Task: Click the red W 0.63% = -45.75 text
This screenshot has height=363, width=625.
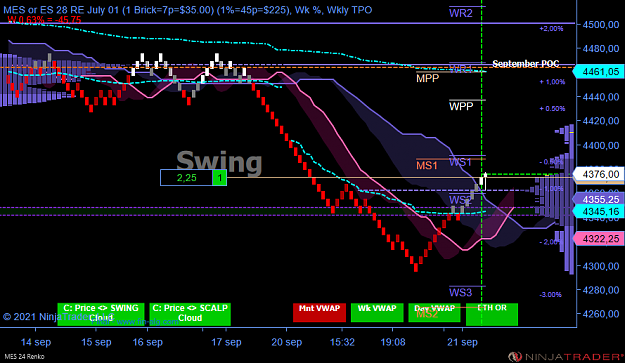Action: [44, 20]
